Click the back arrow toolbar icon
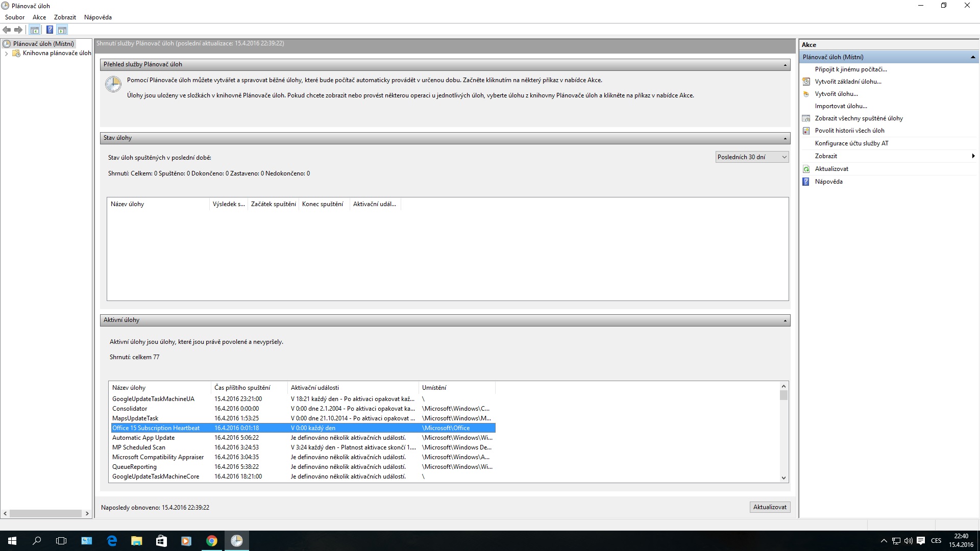 coord(7,30)
